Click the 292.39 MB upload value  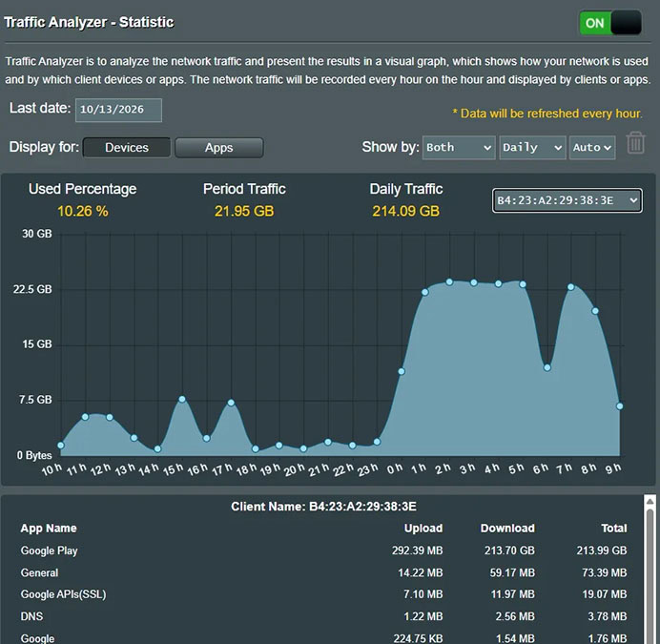[417, 551]
